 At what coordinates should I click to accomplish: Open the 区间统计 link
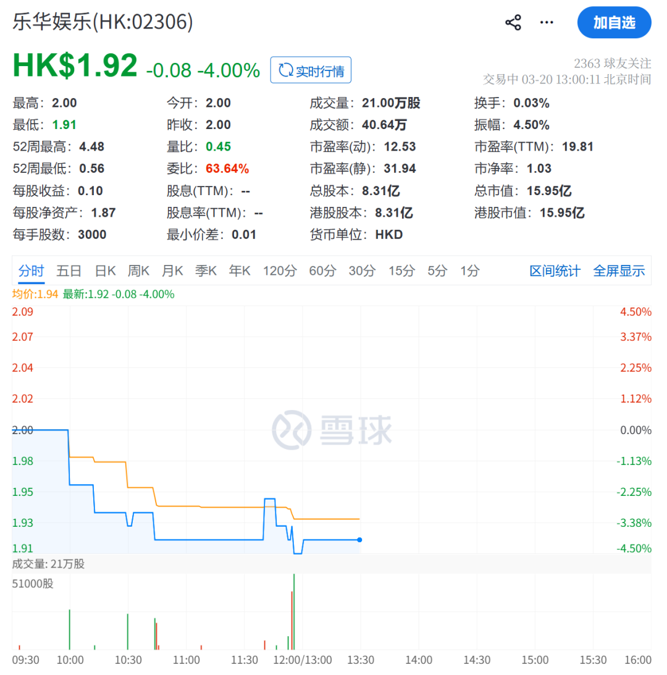(555, 270)
